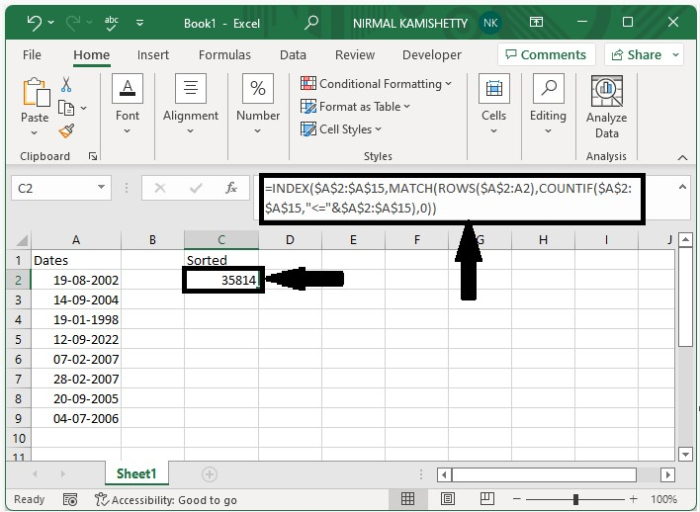Open Conditional Formatting menu
The width and height of the screenshot is (700, 512).
[376, 84]
